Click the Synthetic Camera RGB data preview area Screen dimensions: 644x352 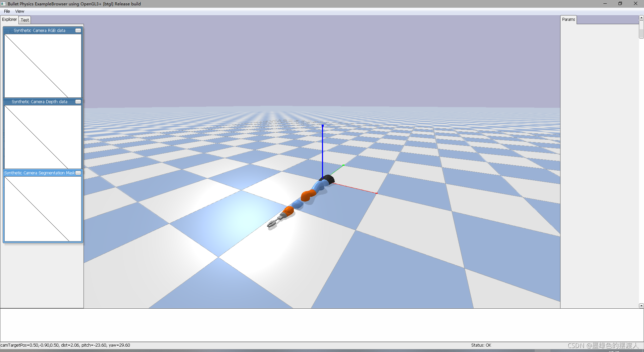(43, 66)
